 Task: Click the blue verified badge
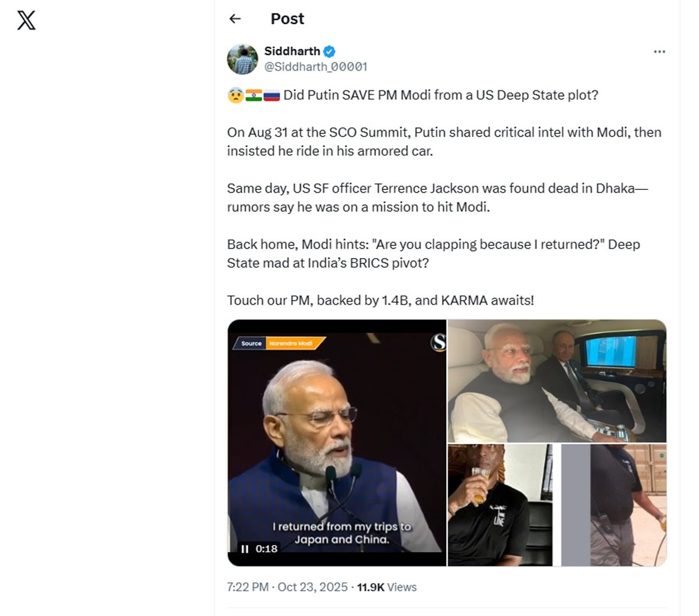tap(329, 51)
